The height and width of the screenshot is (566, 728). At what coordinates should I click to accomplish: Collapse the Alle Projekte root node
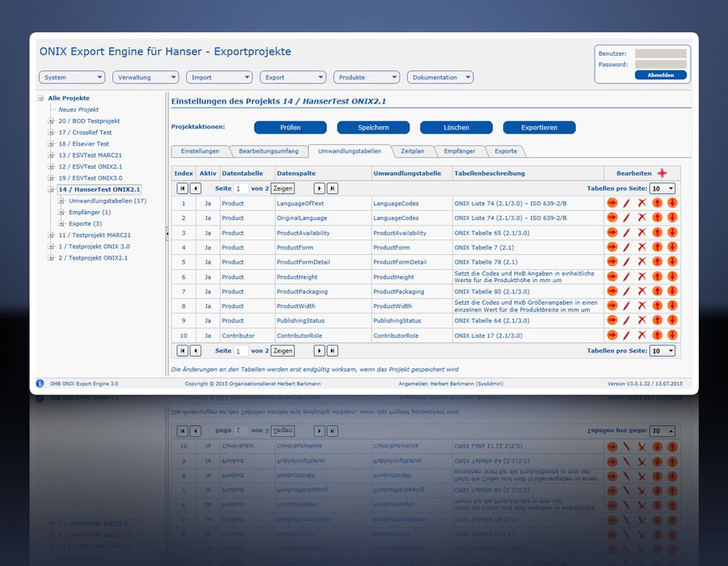click(x=41, y=98)
